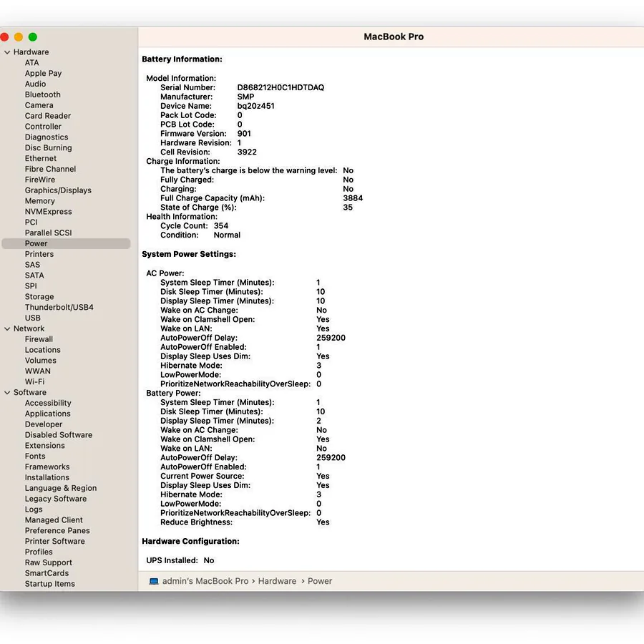This screenshot has width=644, height=644.
Task: Select Fonts under Software
Action: (x=35, y=457)
